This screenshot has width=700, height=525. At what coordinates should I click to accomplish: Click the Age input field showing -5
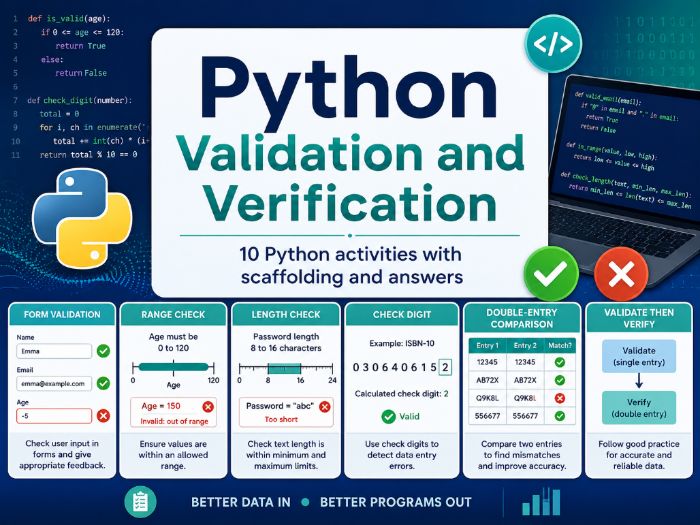[54, 416]
